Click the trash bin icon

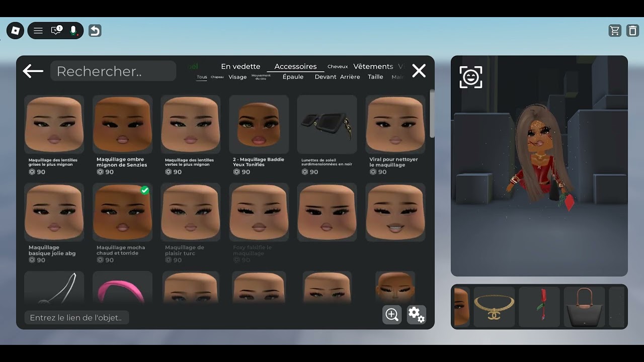(632, 31)
